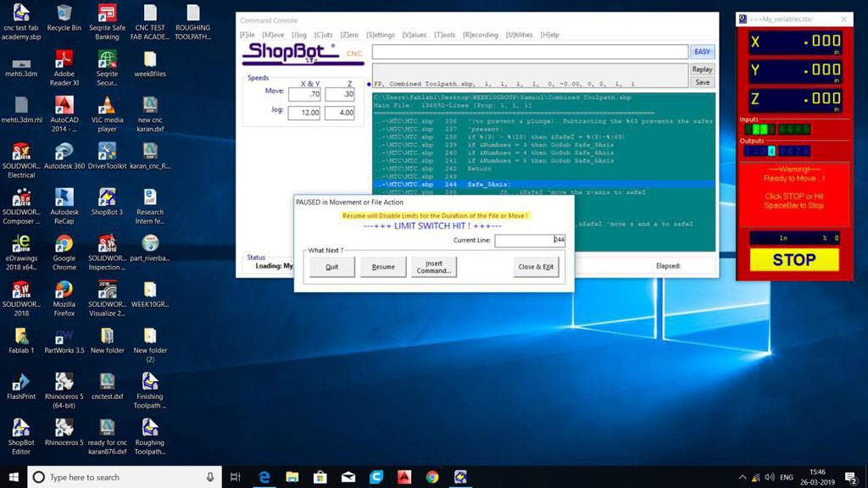Open the DriverToolkit desktop shortcut

[107, 156]
